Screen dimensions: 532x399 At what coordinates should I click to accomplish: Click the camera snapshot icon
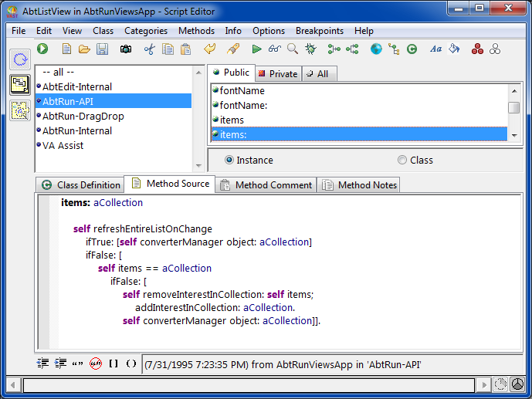click(x=125, y=49)
